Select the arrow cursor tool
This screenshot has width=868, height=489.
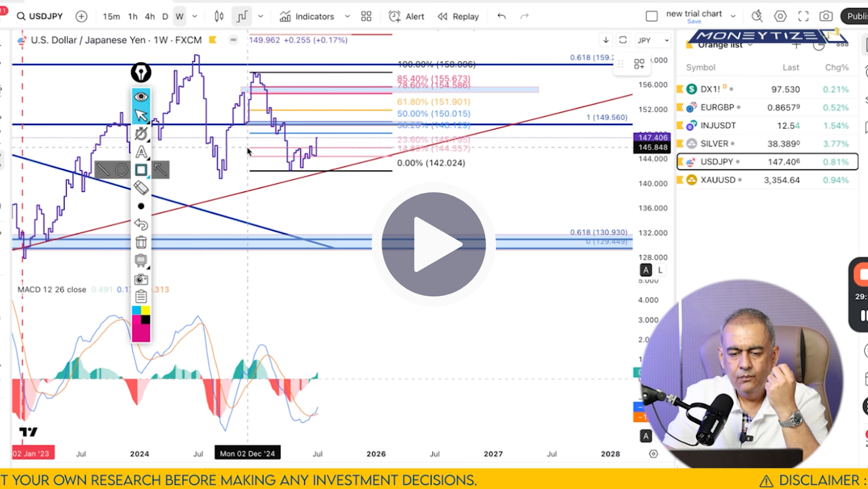[x=141, y=115]
